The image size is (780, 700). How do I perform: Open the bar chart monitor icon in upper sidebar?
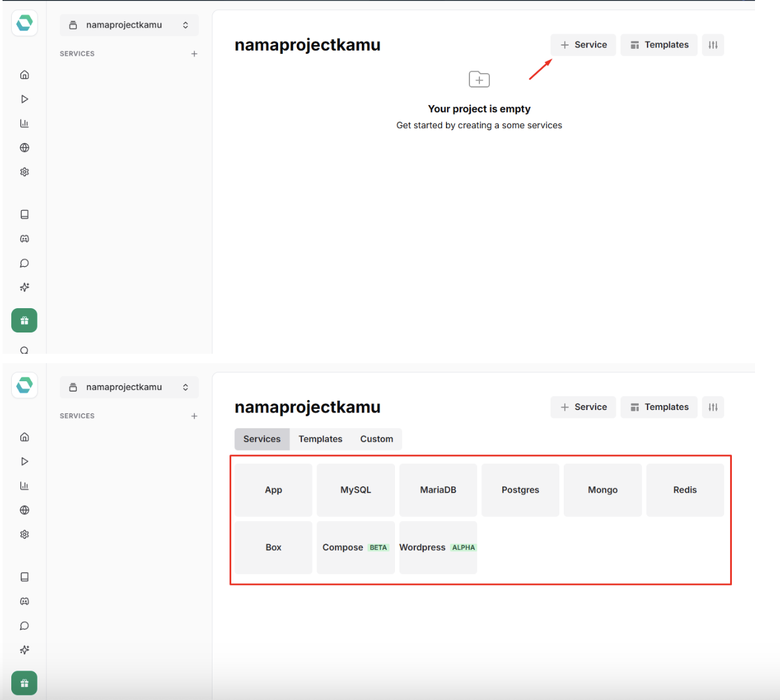tap(24, 124)
